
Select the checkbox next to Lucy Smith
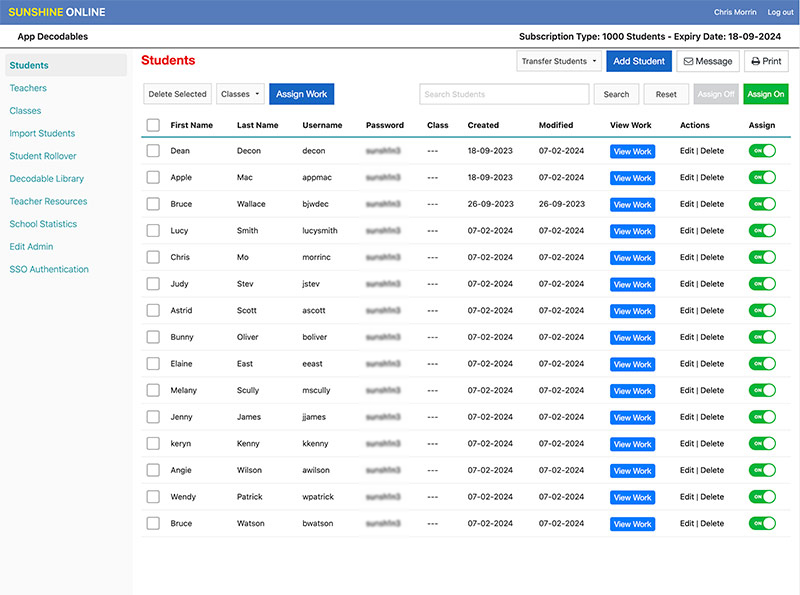153,230
